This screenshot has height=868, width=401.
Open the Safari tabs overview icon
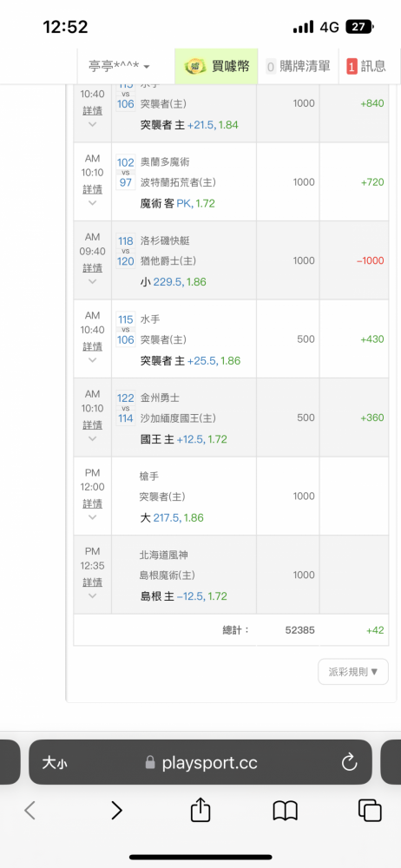click(x=370, y=811)
